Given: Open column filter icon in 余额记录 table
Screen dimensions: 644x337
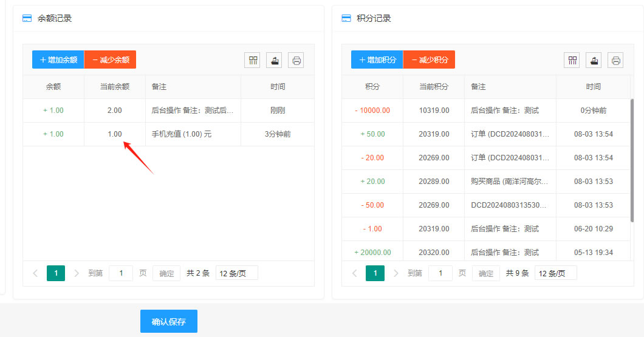Looking at the screenshot, I should click(253, 60).
